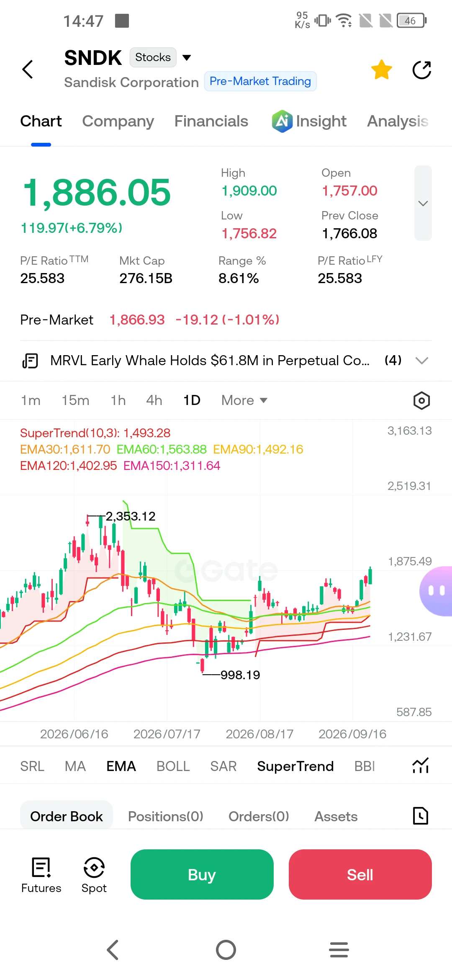Tap the Pre-Market price 1,866.93
This screenshot has height=980, width=452.
137,320
